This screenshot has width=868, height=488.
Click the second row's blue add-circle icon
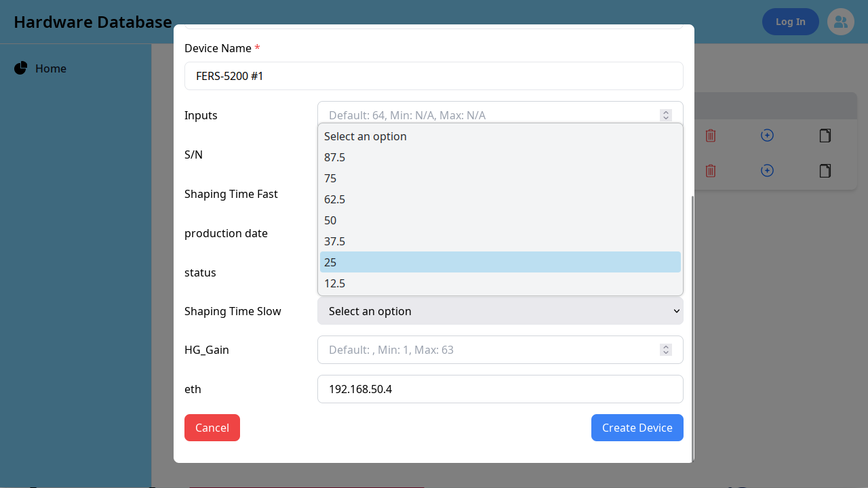(767, 170)
